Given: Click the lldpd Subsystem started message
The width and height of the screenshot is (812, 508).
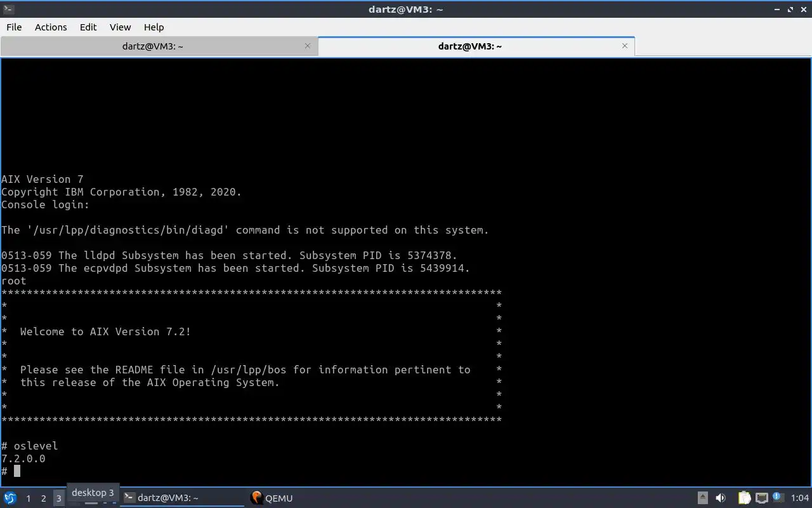Looking at the screenshot, I should [x=229, y=255].
